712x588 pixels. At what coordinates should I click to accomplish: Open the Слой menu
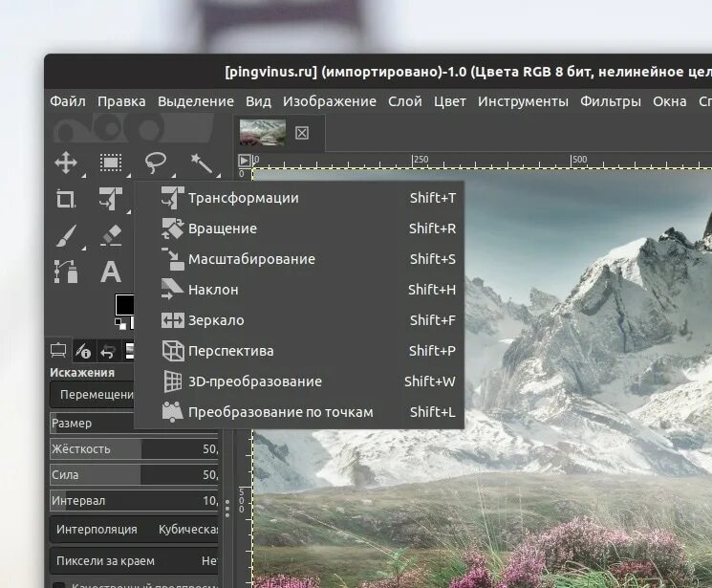405,101
